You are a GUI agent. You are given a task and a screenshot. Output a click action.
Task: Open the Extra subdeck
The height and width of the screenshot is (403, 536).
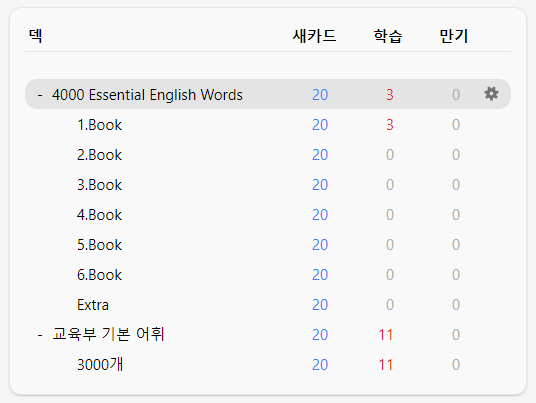[x=93, y=305]
